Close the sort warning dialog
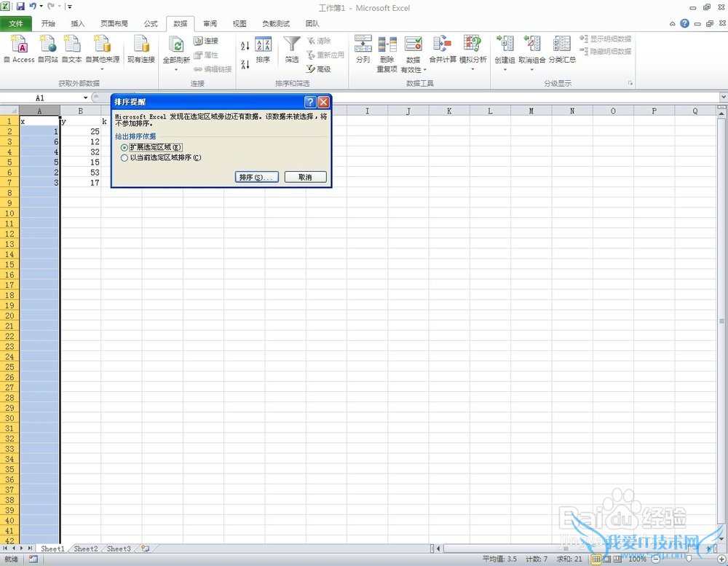This screenshot has width=728, height=566. pos(324,102)
